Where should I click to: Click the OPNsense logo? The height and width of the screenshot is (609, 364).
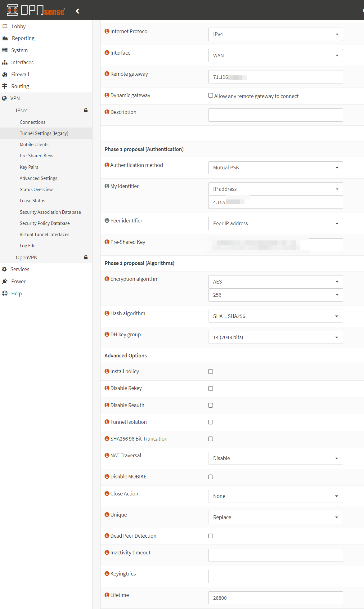(36, 10)
